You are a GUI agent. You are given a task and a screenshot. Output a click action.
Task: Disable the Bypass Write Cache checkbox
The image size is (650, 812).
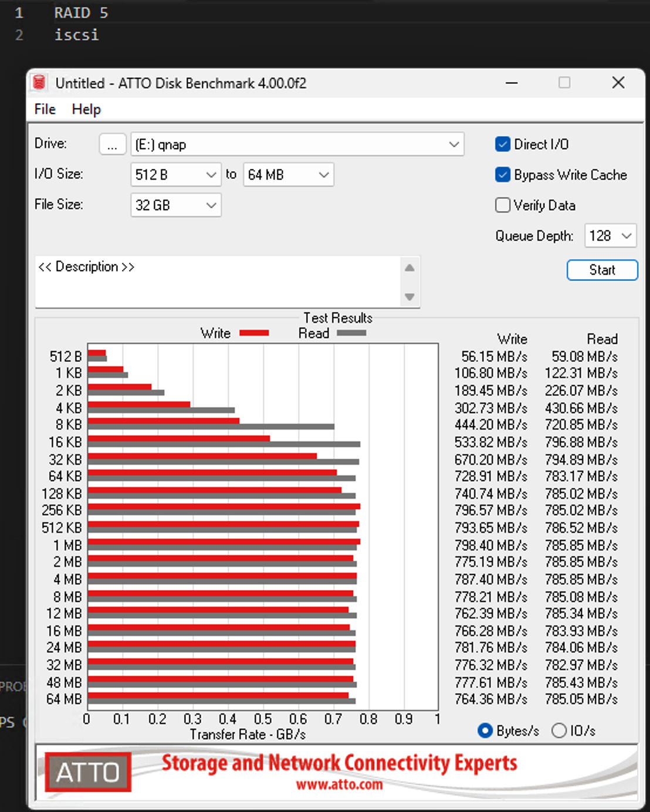point(503,175)
